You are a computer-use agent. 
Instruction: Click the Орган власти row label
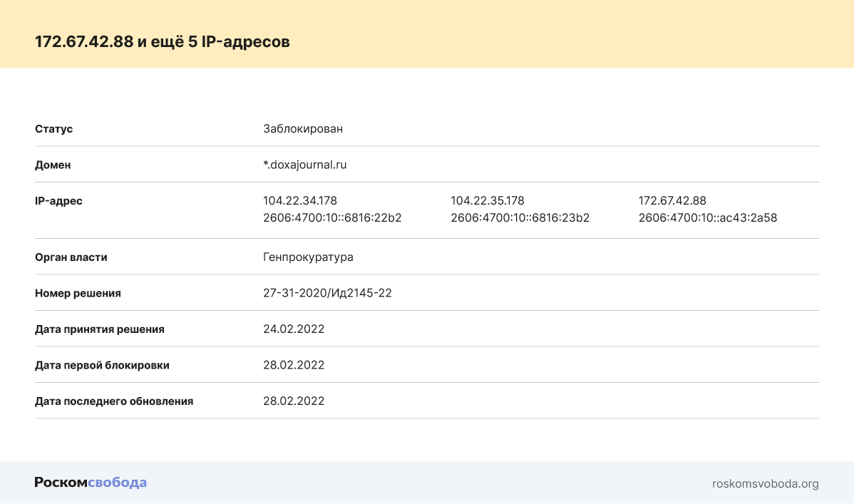tap(71, 257)
